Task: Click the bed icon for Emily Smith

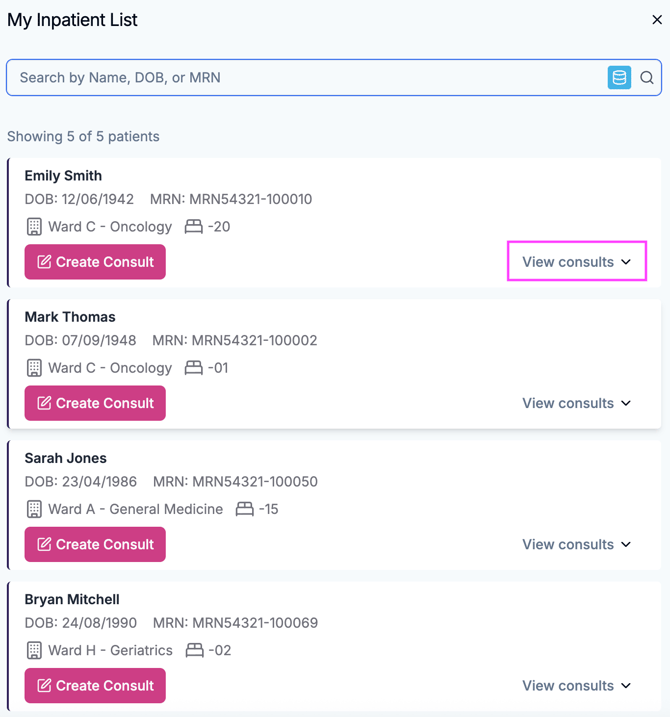Action: 194,227
